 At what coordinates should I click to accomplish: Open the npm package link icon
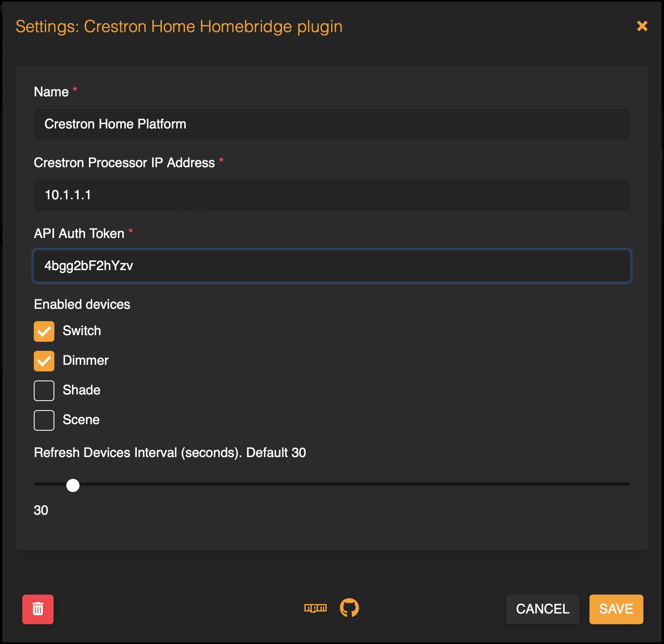pos(316,608)
